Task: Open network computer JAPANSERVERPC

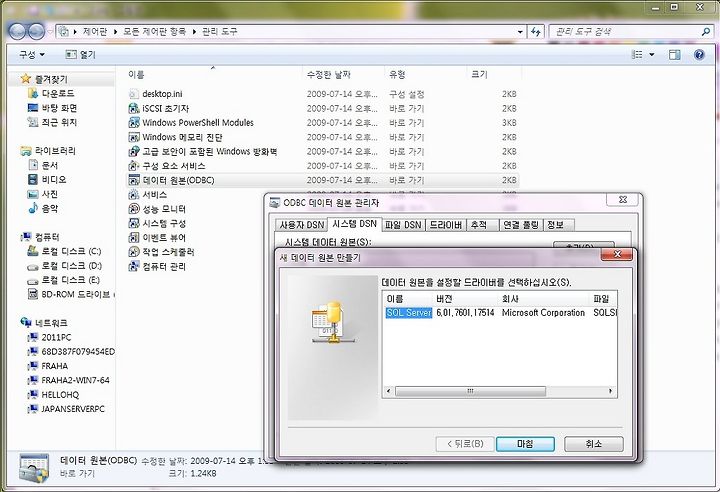Action: [x=66, y=409]
